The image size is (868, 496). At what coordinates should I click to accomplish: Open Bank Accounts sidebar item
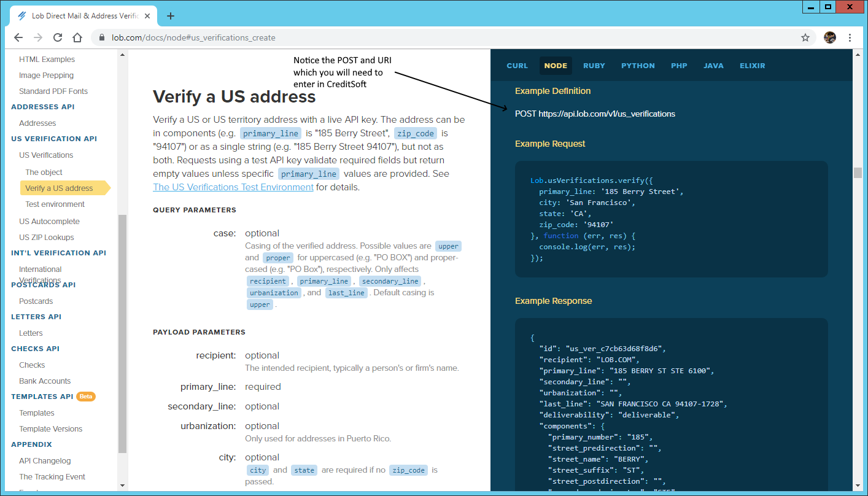click(45, 381)
